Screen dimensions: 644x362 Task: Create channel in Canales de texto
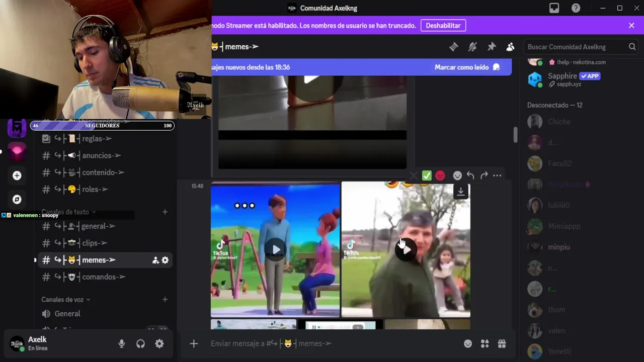point(165,212)
